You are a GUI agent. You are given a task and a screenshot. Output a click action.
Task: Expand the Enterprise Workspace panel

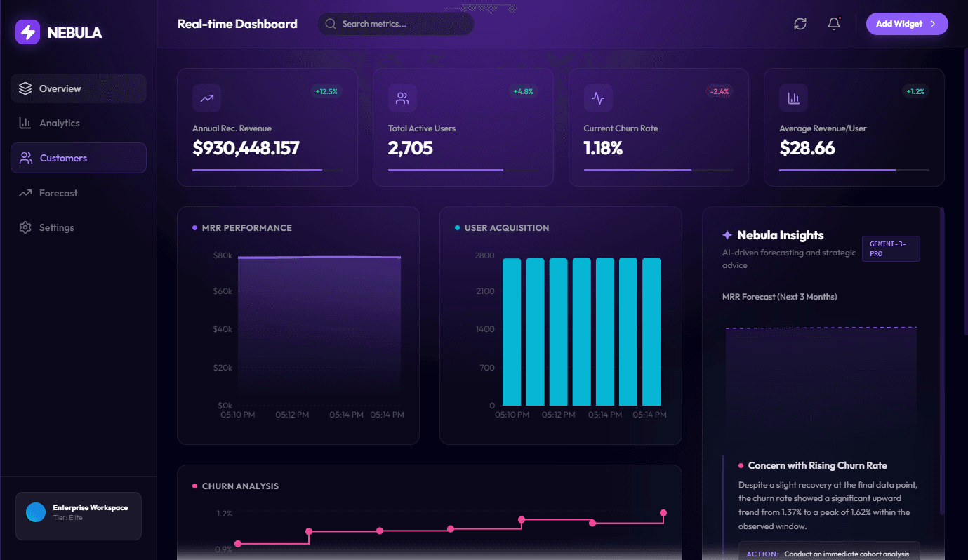point(78,516)
